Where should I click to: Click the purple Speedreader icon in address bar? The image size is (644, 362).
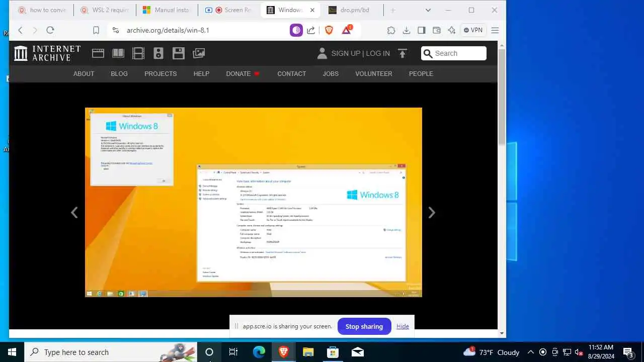point(296,30)
